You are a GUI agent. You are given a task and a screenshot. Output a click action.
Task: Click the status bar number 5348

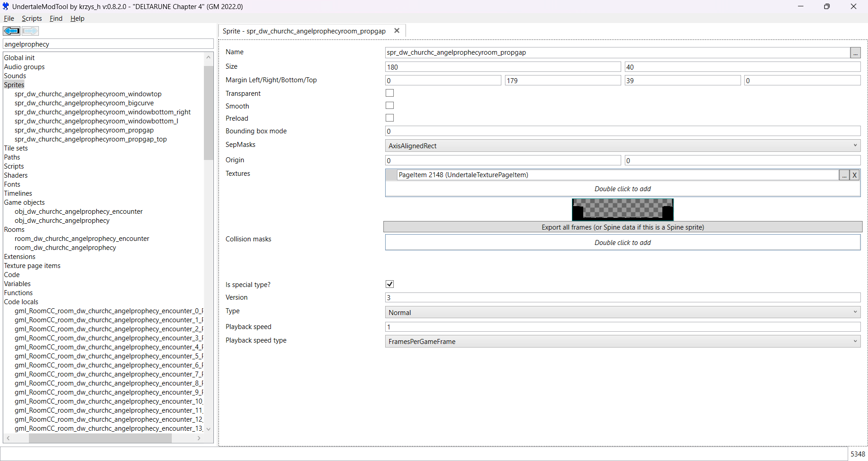[x=858, y=454]
